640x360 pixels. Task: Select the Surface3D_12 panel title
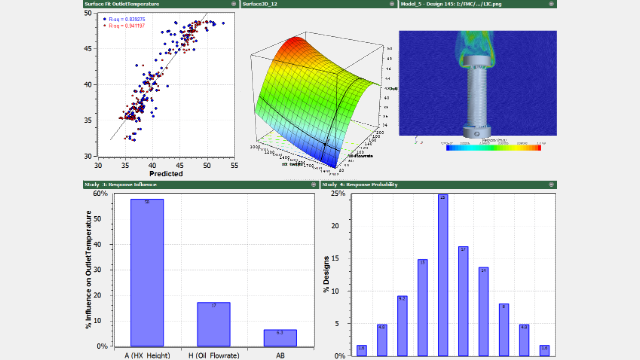click(260, 4)
